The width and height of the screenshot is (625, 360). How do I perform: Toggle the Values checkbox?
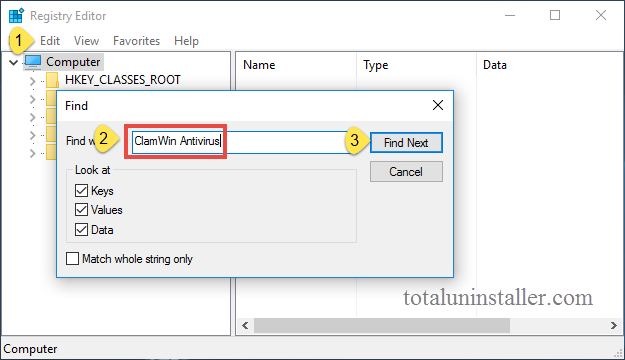pos(81,210)
